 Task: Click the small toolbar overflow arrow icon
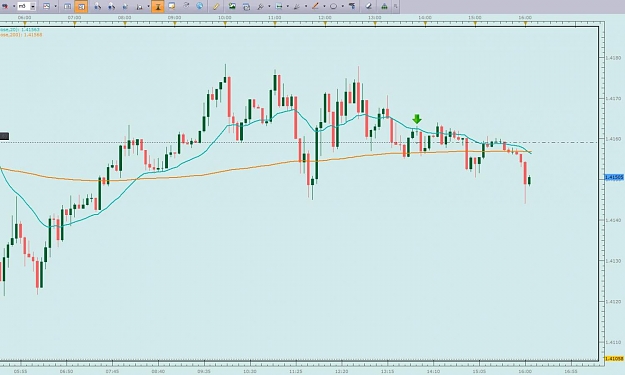[x=395, y=6]
